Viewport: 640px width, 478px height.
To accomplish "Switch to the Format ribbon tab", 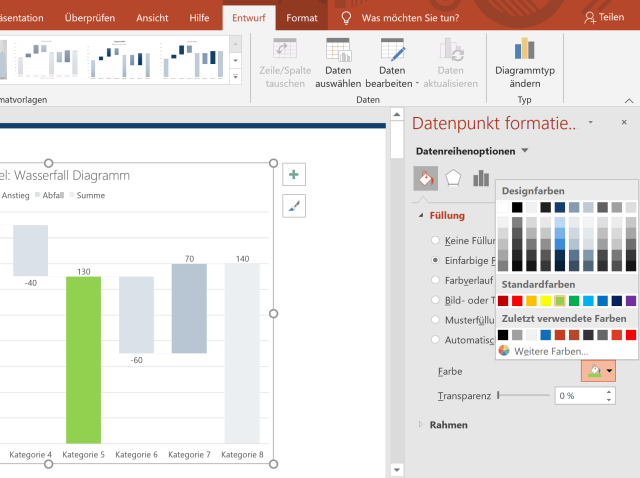I will pyautogui.click(x=302, y=18).
